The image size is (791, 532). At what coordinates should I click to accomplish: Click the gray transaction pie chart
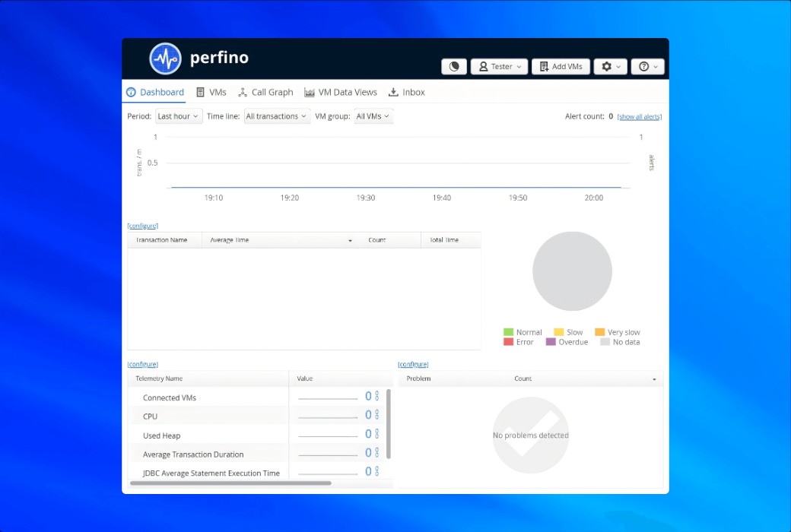[572, 271]
